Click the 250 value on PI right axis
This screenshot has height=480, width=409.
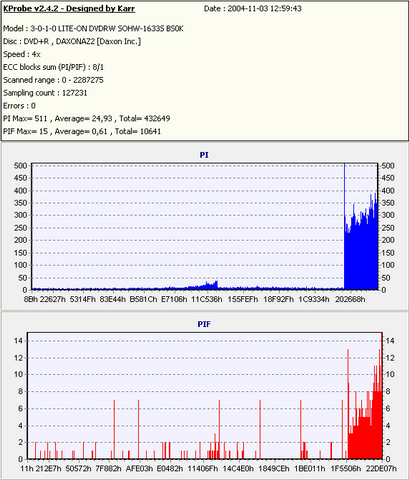click(x=388, y=228)
